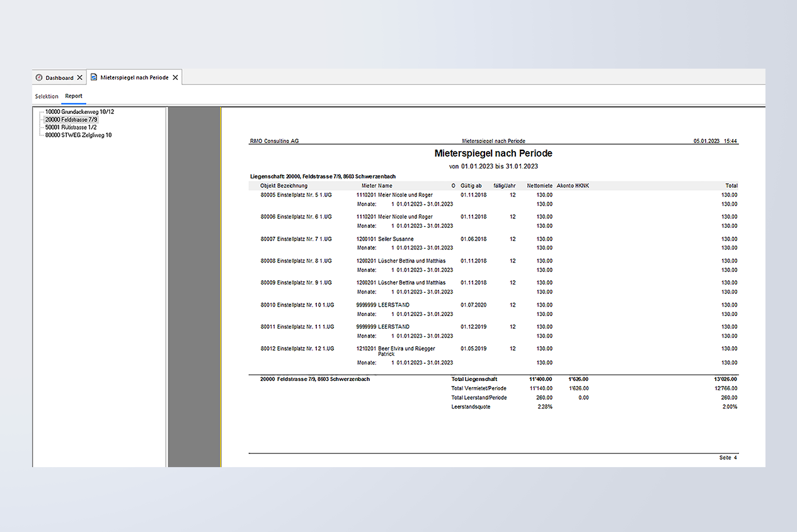The width and height of the screenshot is (797, 532).
Task: Close the Dashboard tab
Action: click(79, 77)
